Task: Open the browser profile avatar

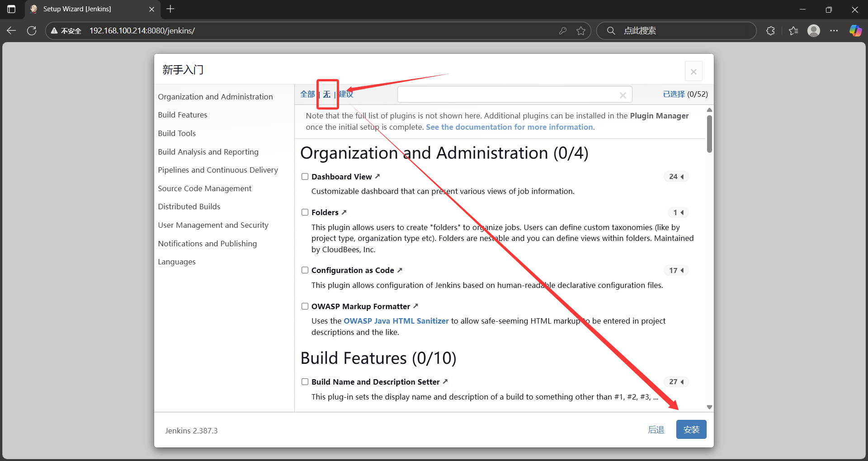Action: [x=814, y=31]
